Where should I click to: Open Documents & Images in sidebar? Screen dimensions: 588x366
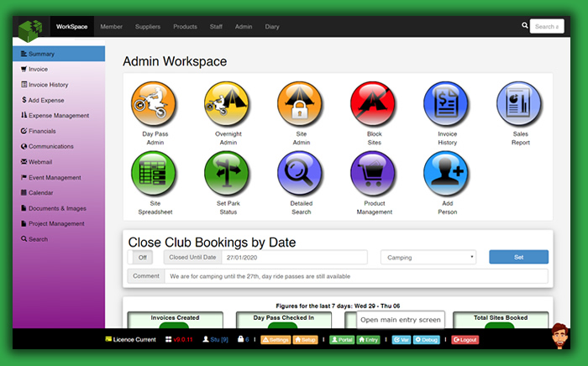point(59,208)
